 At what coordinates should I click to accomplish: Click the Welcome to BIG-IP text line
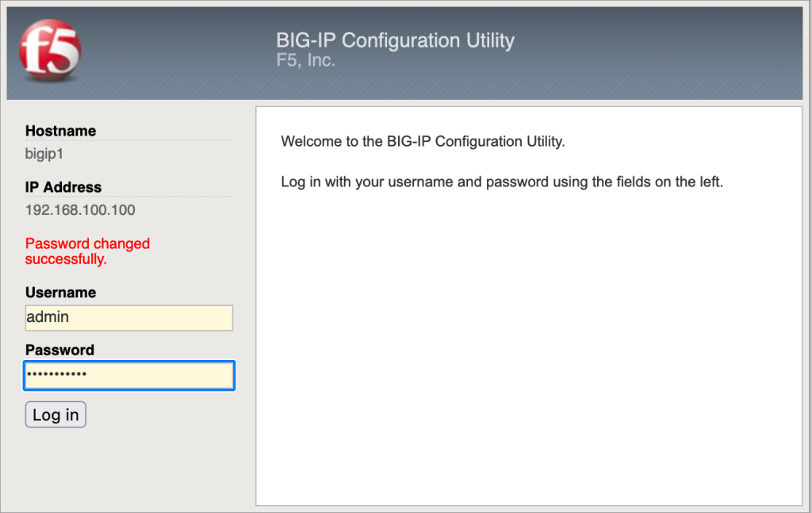[x=423, y=142]
